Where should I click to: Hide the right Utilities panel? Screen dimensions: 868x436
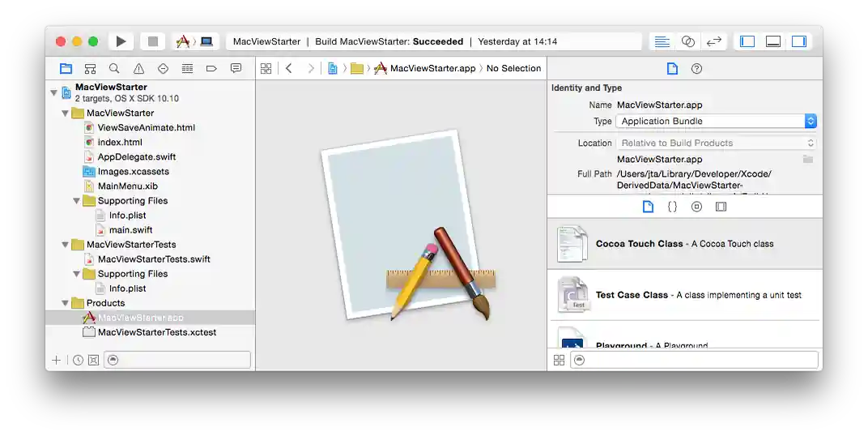tap(799, 41)
